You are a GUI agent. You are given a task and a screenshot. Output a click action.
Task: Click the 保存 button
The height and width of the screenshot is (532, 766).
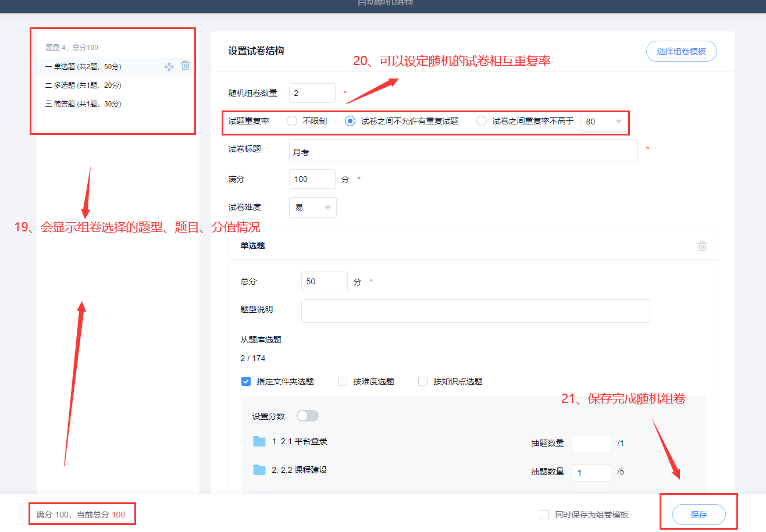pos(699,515)
